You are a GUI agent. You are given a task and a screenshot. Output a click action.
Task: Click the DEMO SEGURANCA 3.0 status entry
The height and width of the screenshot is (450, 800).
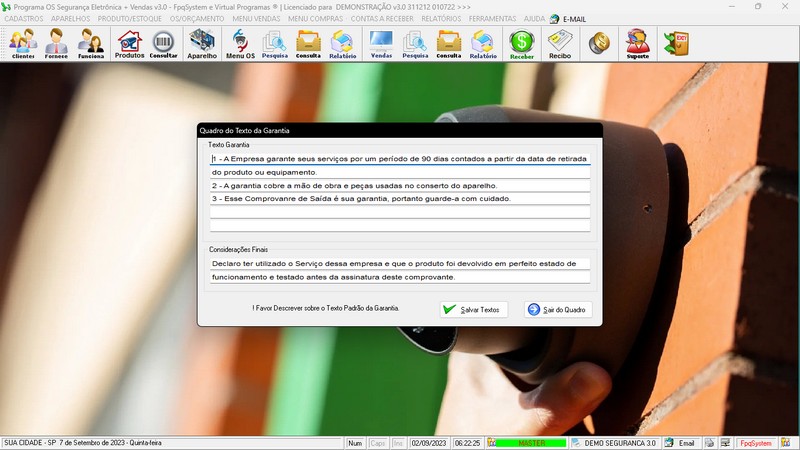tap(619, 443)
